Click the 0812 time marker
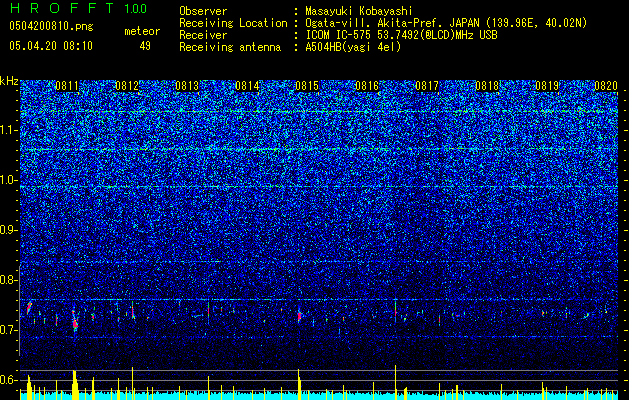Viewport: 629px width, 400px height. [127, 86]
